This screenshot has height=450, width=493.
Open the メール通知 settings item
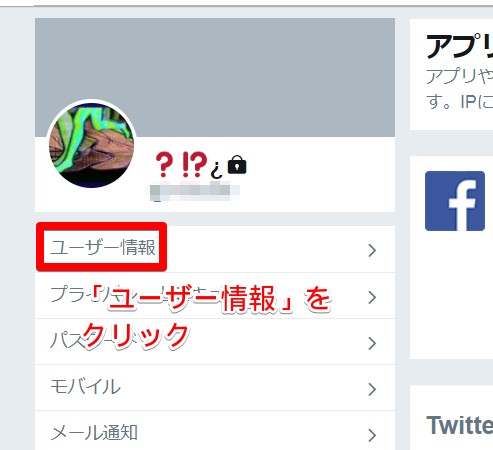(215, 431)
